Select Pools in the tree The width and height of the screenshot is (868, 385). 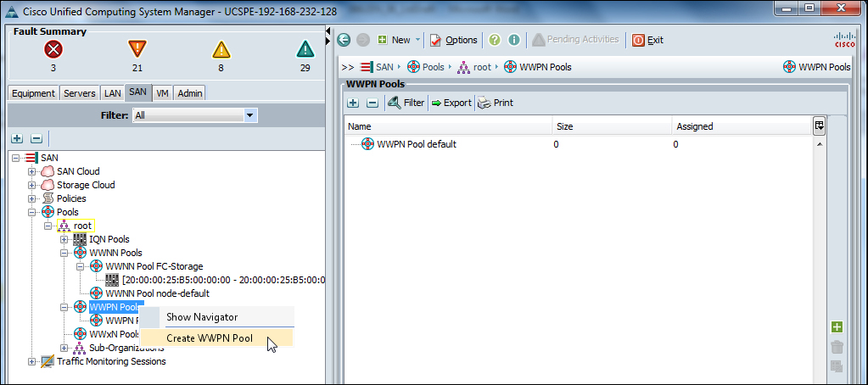(68, 212)
